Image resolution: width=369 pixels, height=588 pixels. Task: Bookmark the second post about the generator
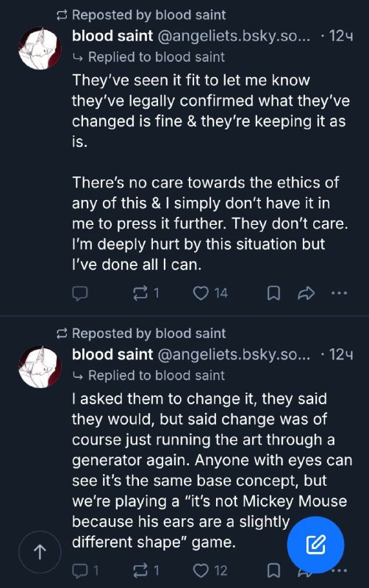coord(273,571)
